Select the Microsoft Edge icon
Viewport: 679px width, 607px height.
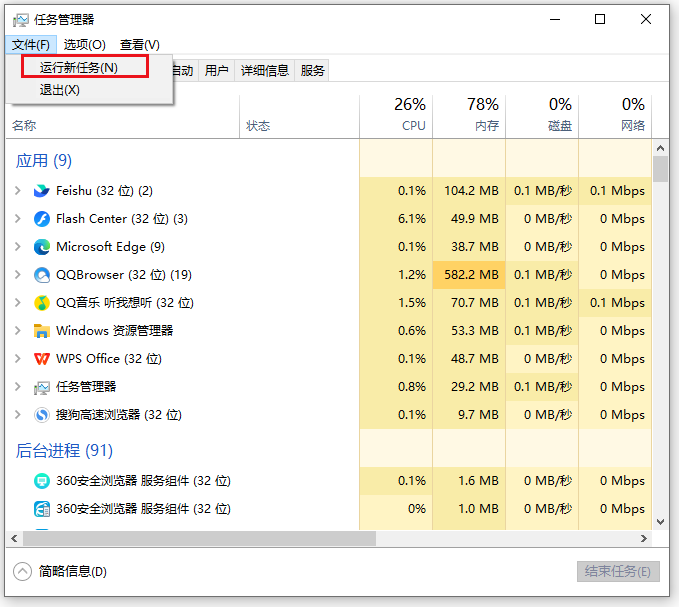point(42,247)
